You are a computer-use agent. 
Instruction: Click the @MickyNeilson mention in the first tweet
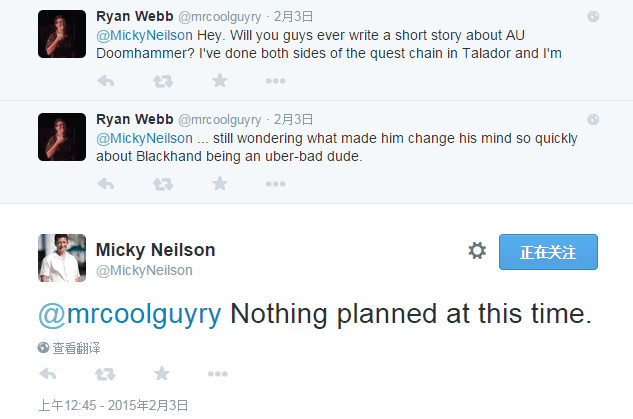click(144, 35)
